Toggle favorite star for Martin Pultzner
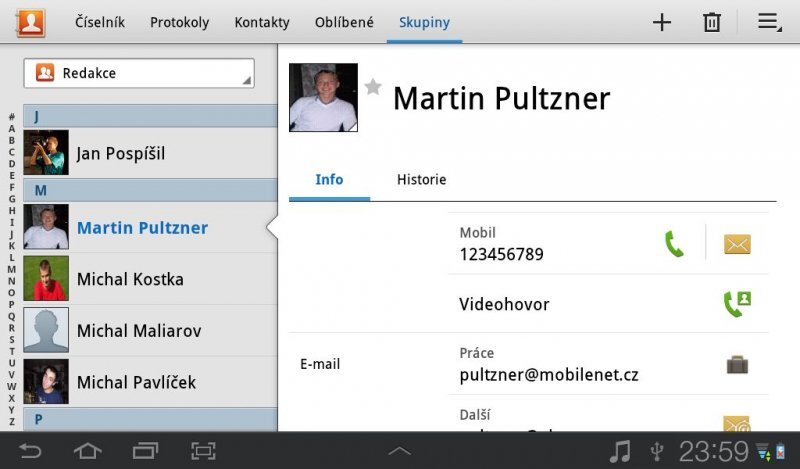 [373, 88]
